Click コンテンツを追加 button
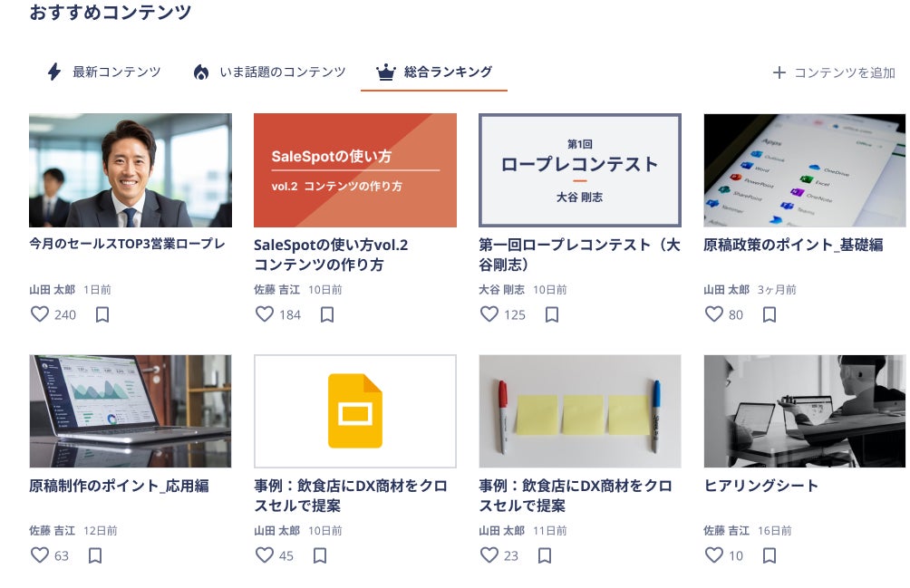This screenshot has width=910, height=588. pos(834,72)
